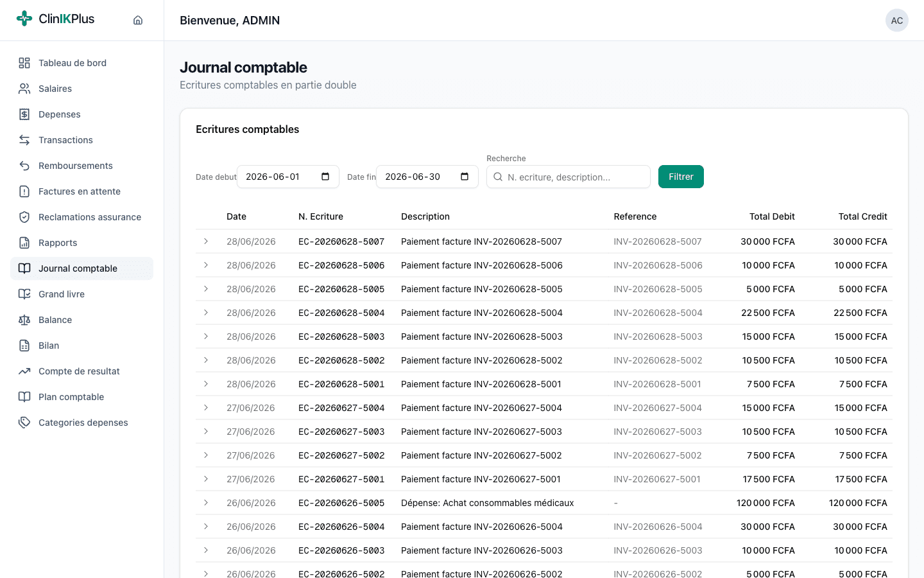Image resolution: width=924 pixels, height=578 pixels.
Task: Click the Rapports chart file icon
Action: point(24,243)
